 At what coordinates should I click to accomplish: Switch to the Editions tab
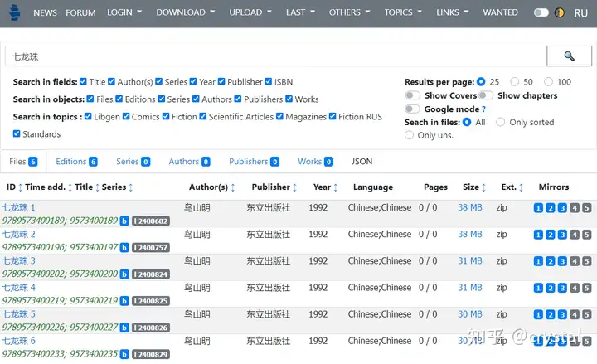pos(76,162)
